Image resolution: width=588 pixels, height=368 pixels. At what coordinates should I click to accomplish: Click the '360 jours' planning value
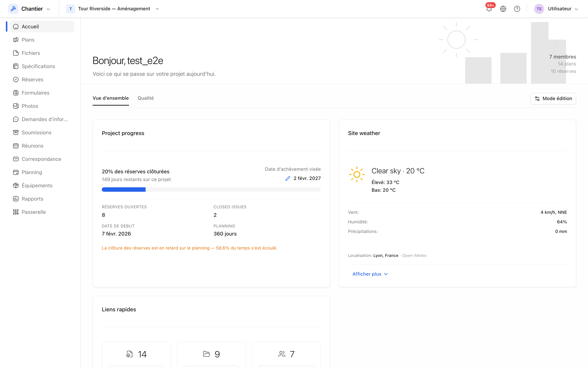(225, 234)
